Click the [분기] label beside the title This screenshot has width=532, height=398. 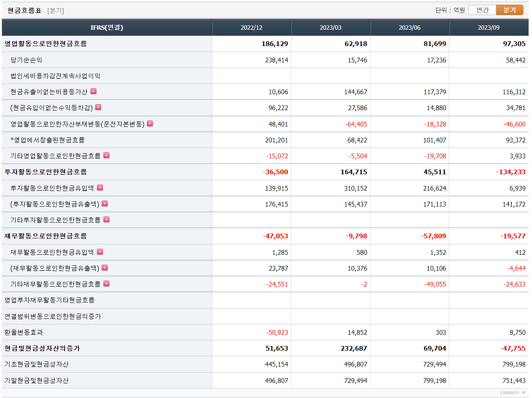pyautogui.click(x=56, y=10)
